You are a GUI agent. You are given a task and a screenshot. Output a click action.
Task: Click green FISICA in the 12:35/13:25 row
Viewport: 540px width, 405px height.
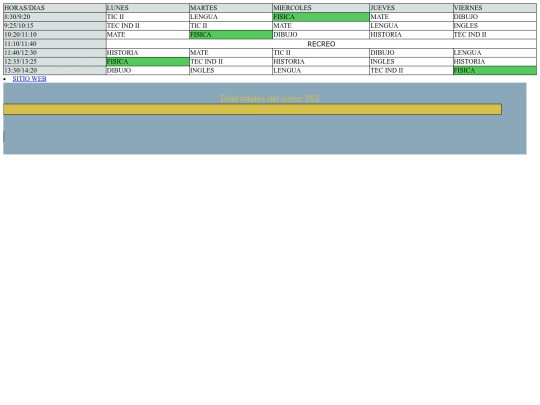[148, 62]
